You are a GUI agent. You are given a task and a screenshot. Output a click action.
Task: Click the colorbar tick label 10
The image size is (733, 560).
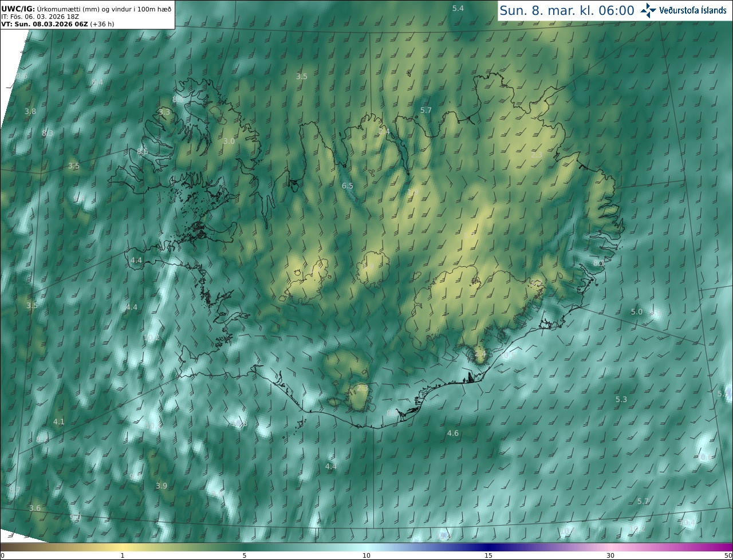(366, 555)
